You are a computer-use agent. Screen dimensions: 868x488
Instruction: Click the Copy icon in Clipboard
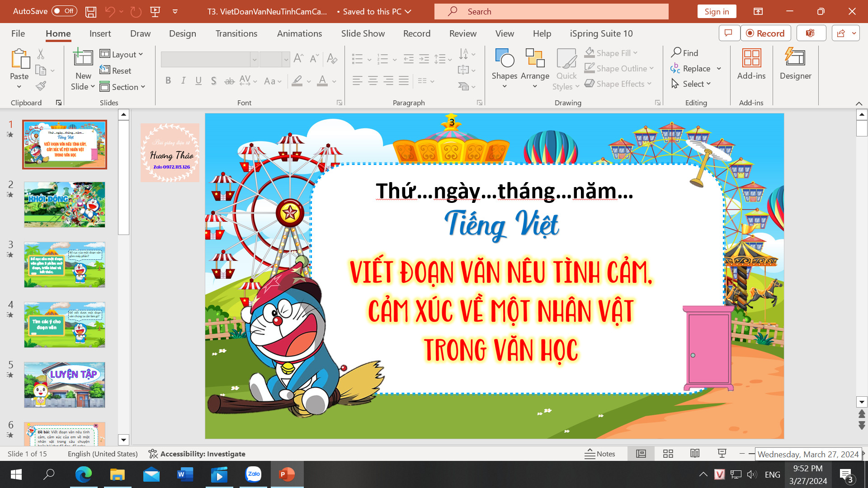pyautogui.click(x=41, y=70)
